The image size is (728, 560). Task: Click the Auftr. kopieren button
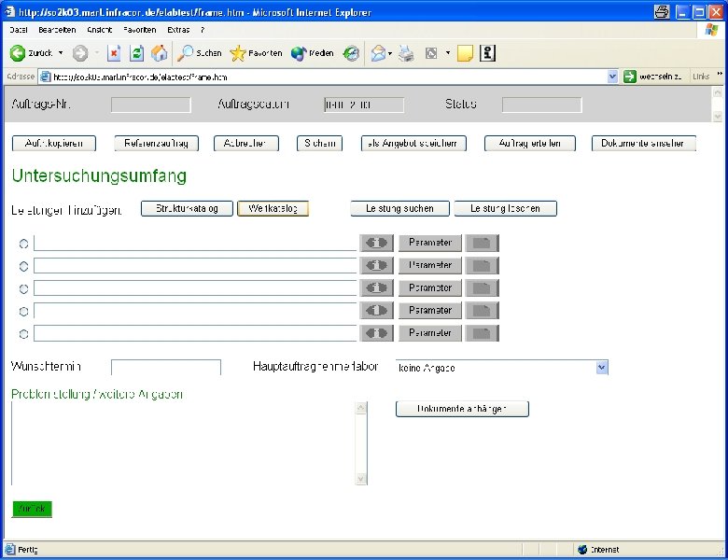pos(54,144)
